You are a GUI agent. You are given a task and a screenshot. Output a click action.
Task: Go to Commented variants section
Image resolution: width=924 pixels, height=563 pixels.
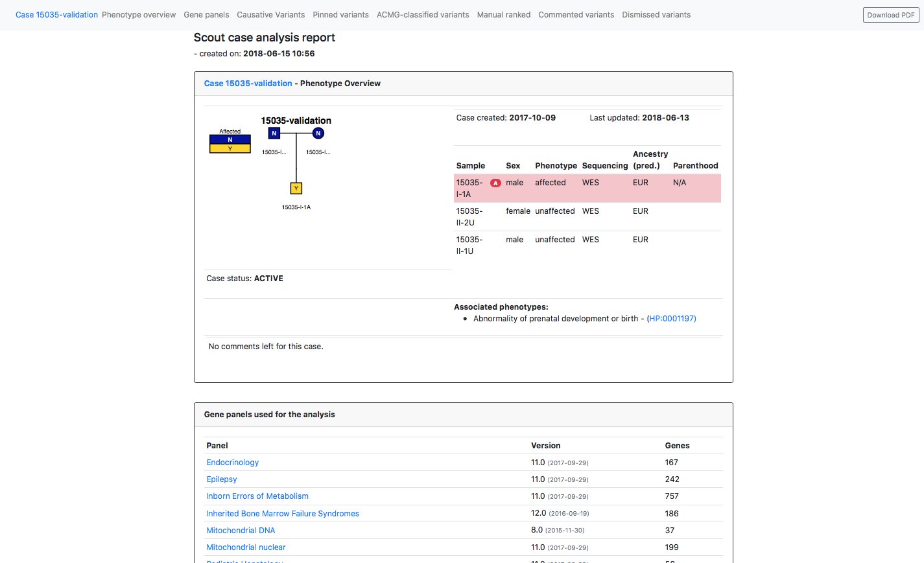tap(576, 15)
